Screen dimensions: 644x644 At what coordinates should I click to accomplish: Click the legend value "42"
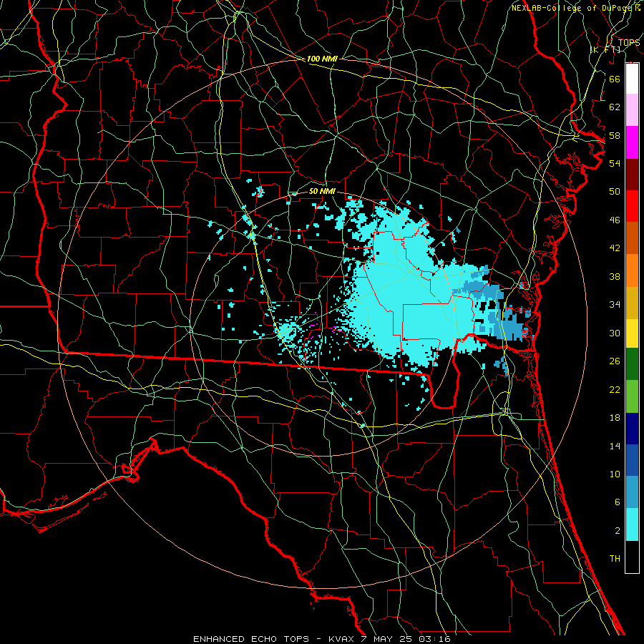[615, 248]
